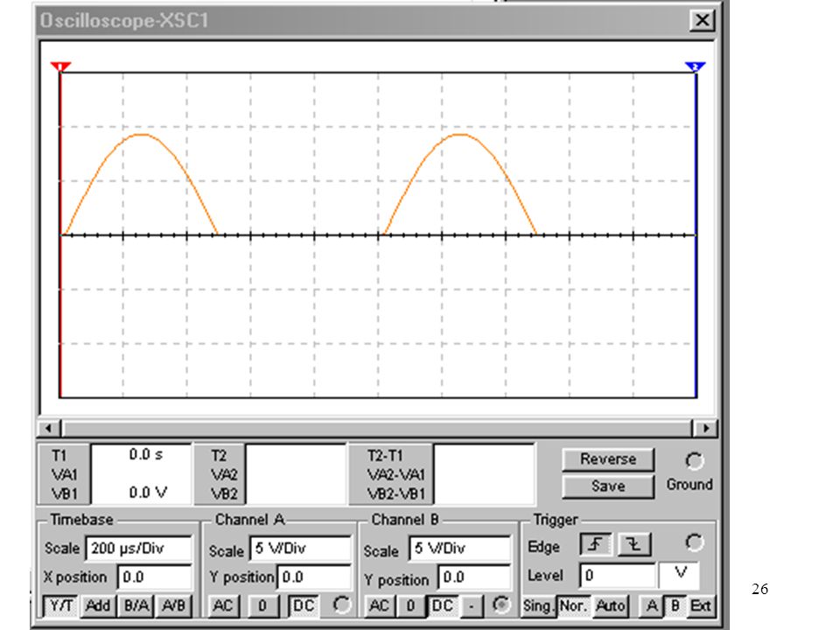Click the Channel A Scale field
The image size is (840, 630).
300,548
